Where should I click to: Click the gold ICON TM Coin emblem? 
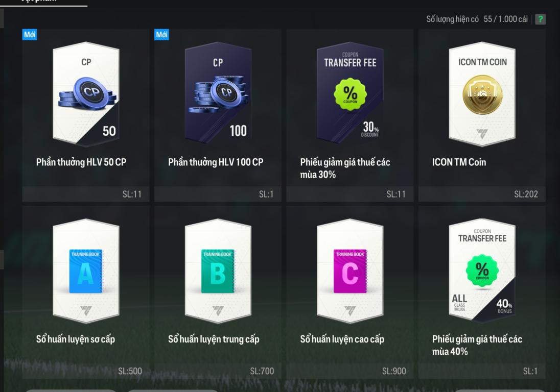[482, 95]
